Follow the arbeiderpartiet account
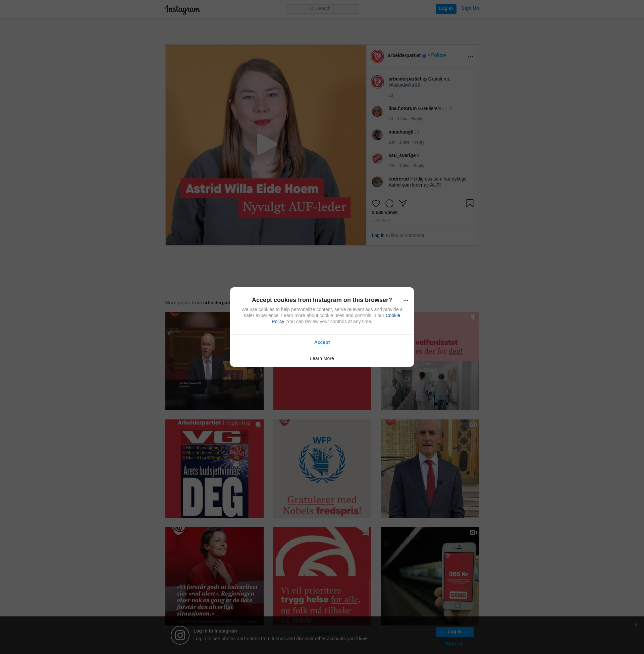Image resolution: width=644 pixels, height=654 pixels. [x=438, y=55]
